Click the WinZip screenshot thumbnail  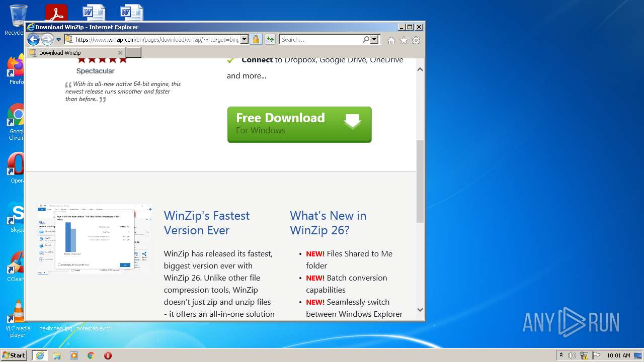coord(95,239)
